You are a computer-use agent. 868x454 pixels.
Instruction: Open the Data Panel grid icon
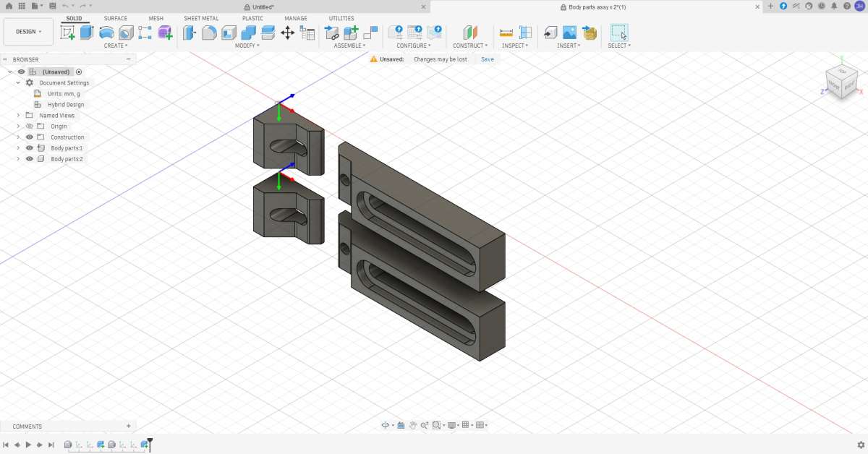coord(22,6)
